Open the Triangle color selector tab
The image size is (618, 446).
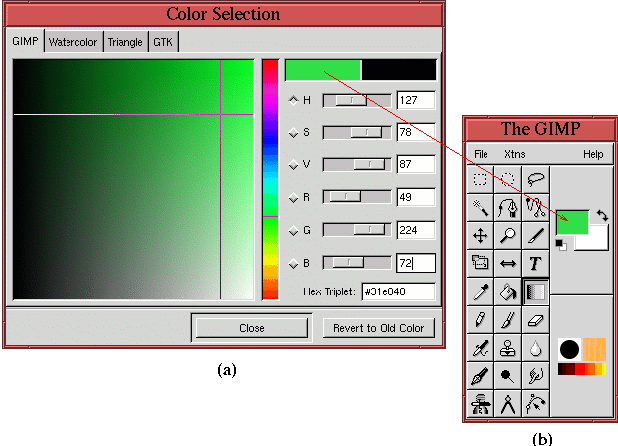pyautogui.click(x=125, y=42)
